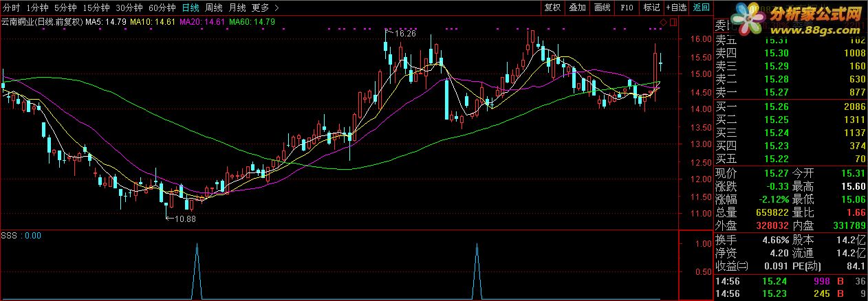Image resolution: width=868 pixels, height=301 pixels.
Task: Open F10 company information
Action: 627,8
